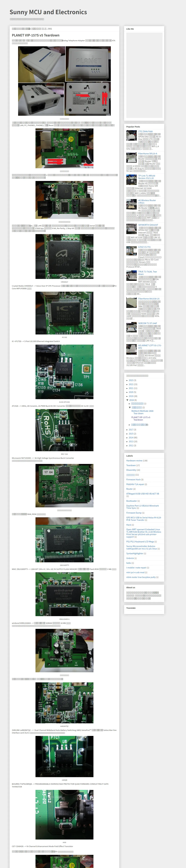Enlarge the 1089QB U8 protector photo
The image size is (186, 868).
[x=64, y=756]
